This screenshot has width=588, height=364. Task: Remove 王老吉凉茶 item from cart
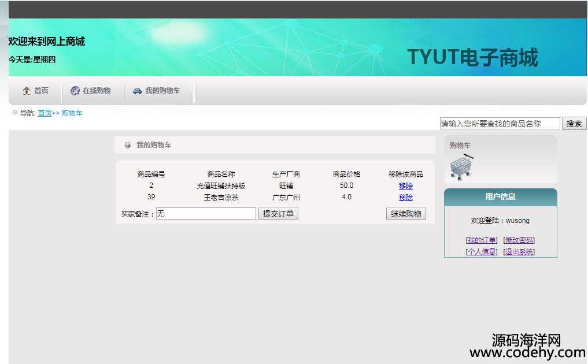point(406,198)
